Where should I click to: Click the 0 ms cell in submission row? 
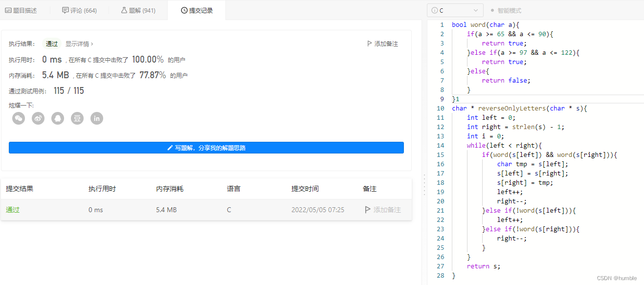point(96,210)
